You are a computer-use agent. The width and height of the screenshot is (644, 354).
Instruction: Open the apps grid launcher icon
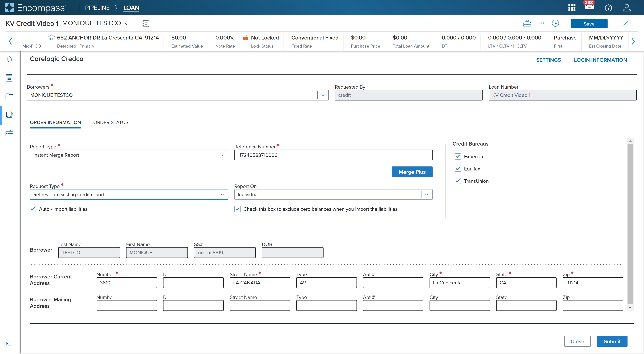pos(572,8)
